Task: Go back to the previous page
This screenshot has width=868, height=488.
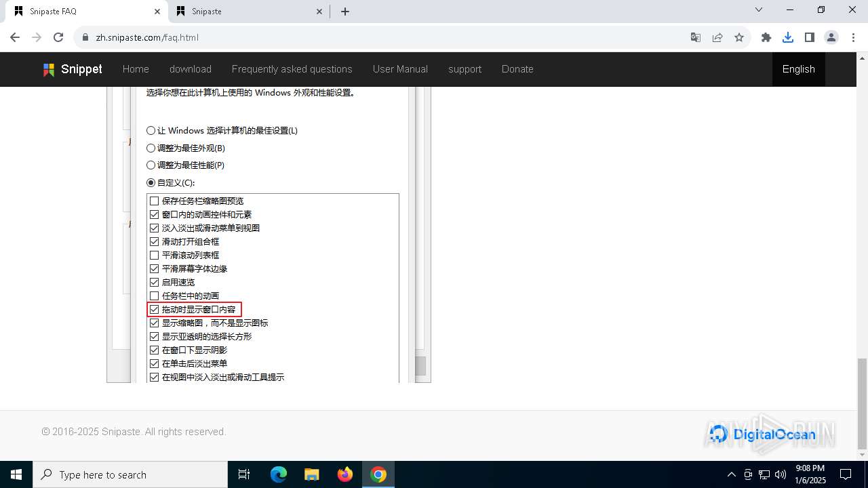Action: tap(15, 37)
